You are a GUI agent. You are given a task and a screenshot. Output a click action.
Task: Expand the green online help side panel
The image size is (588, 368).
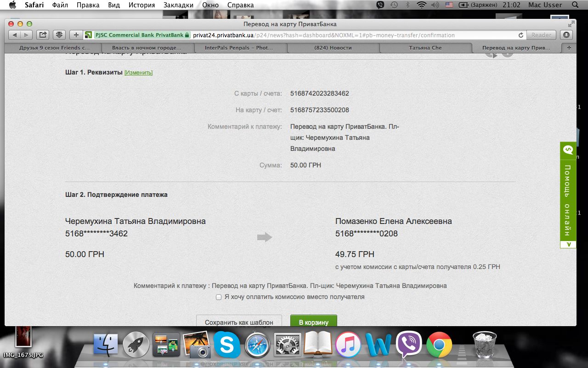[x=568, y=195]
